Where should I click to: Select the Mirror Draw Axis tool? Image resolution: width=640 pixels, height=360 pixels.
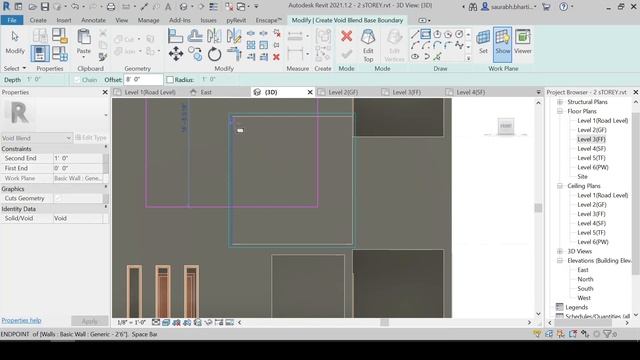click(234, 36)
